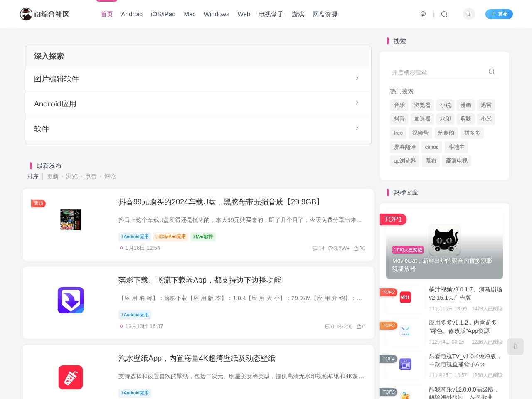Click the 落影下载 post thumbnail
532x399 pixels.
pos(71,300)
